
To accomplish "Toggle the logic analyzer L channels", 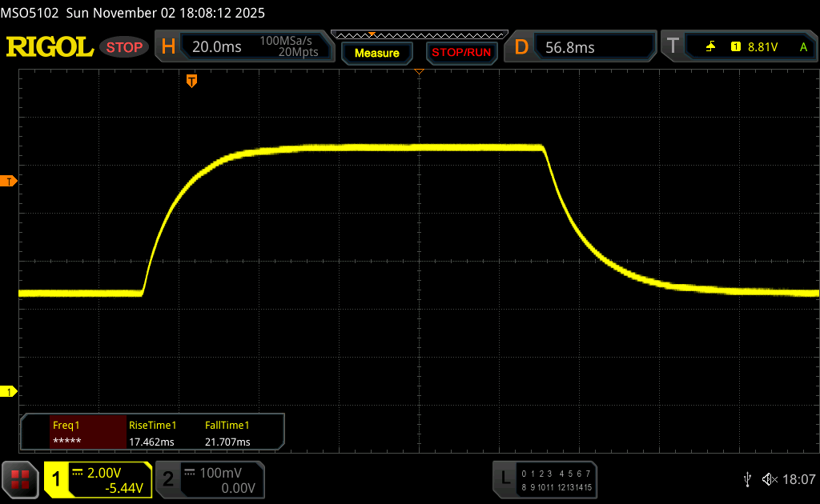I will 505,479.
